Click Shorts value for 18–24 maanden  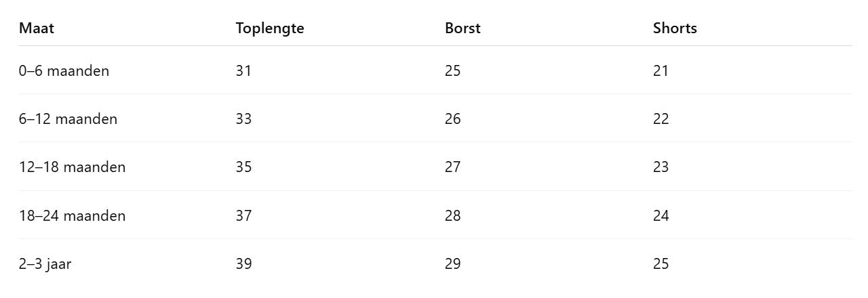coord(660,216)
